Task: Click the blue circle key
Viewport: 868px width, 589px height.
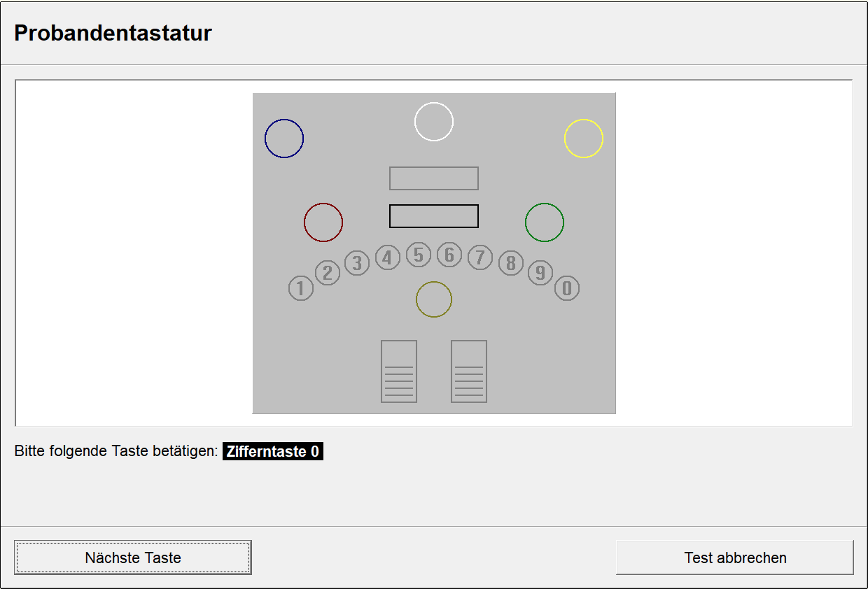Action: [x=284, y=139]
